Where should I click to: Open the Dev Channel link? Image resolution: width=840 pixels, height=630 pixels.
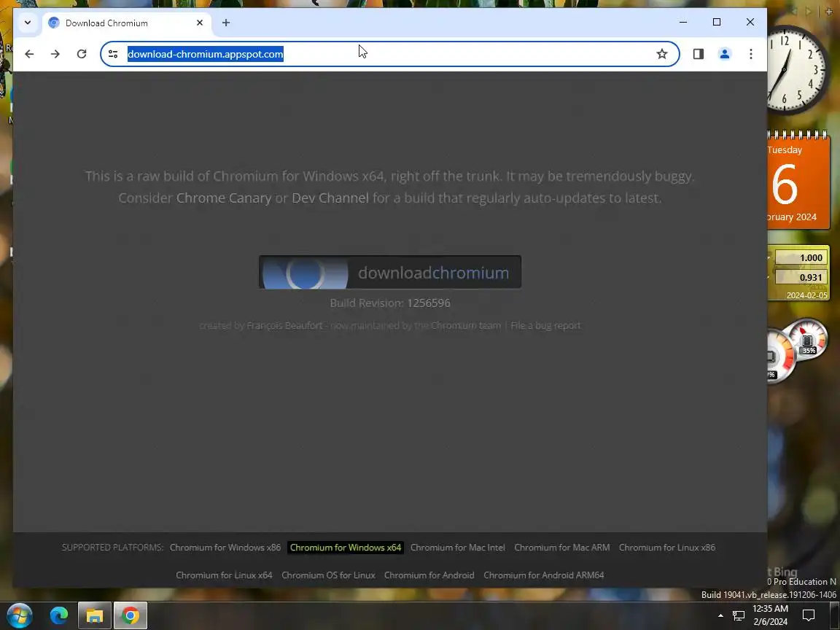(x=330, y=198)
